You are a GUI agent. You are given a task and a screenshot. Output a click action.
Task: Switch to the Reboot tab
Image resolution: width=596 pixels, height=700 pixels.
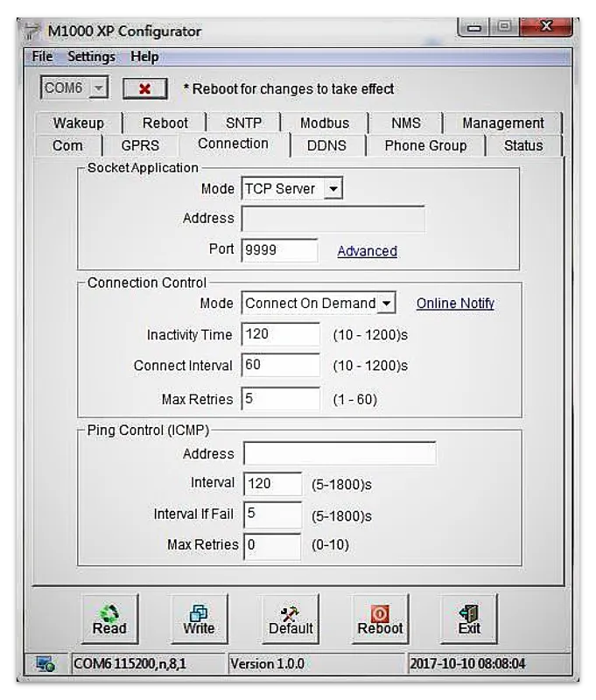[x=165, y=122]
